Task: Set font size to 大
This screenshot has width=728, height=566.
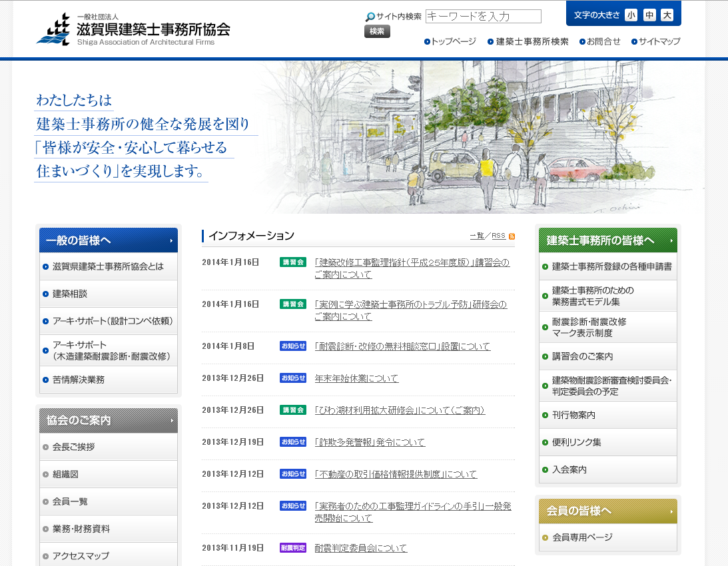Action: (x=667, y=15)
